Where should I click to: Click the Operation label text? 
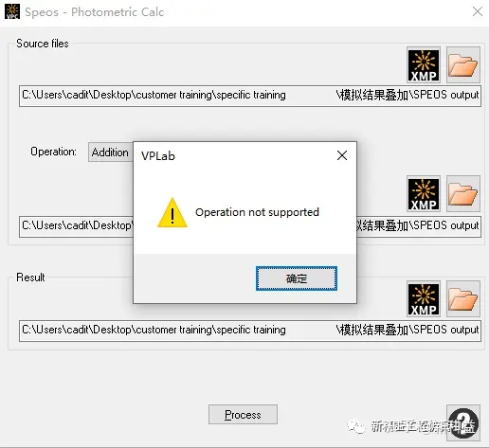tap(53, 152)
